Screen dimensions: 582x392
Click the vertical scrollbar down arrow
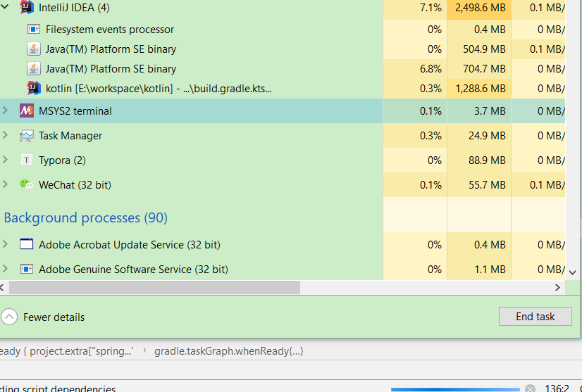572,272
